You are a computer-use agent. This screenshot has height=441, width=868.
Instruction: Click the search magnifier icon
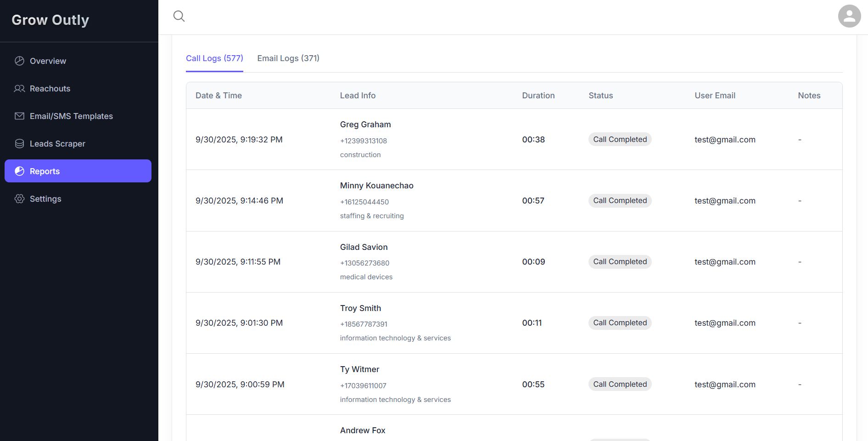pos(179,17)
